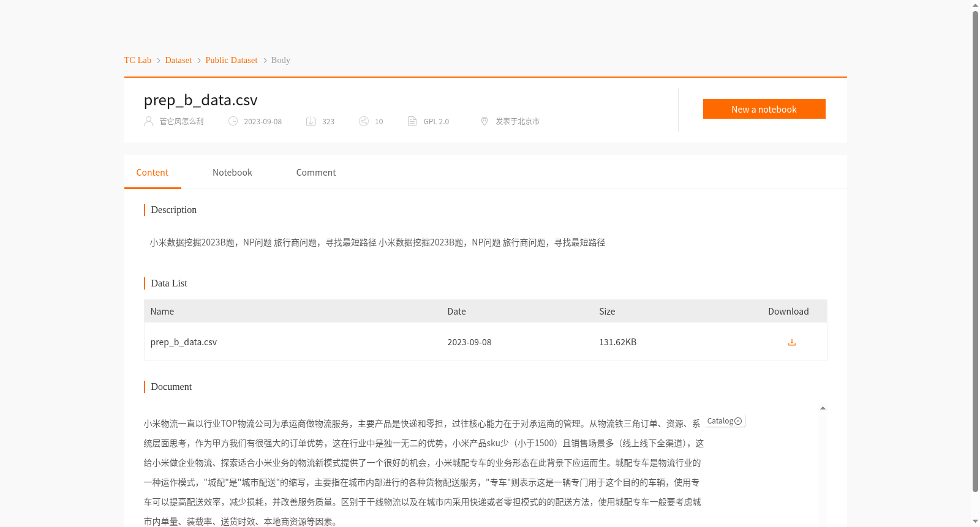Click the prep_b_data.csv page title
Viewport: 980px width, 527px height.
[x=200, y=100]
